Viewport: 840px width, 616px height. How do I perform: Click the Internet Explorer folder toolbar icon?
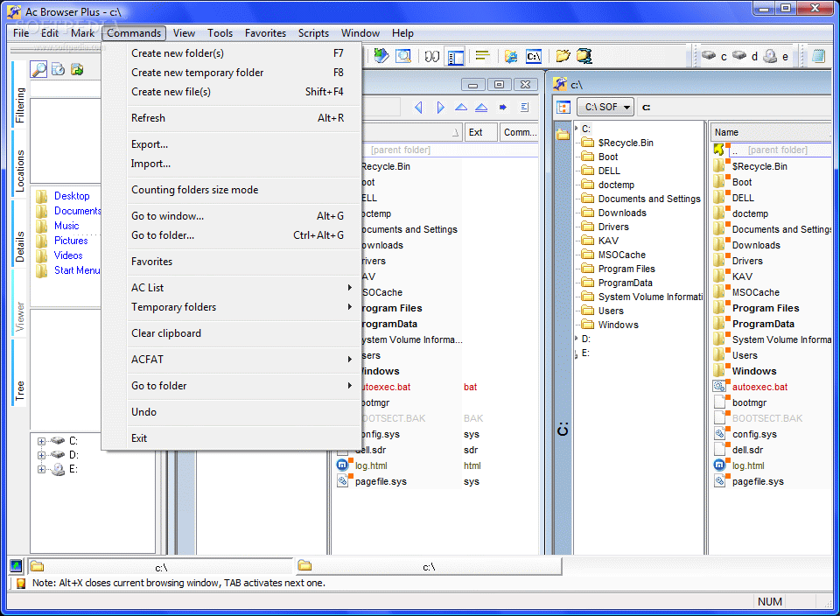510,56
